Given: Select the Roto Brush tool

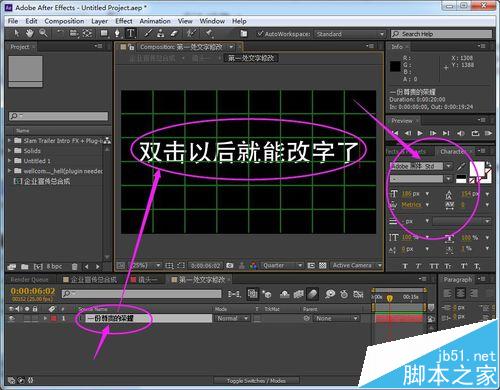Looking at the screenshot, I should tap(191, 33).
